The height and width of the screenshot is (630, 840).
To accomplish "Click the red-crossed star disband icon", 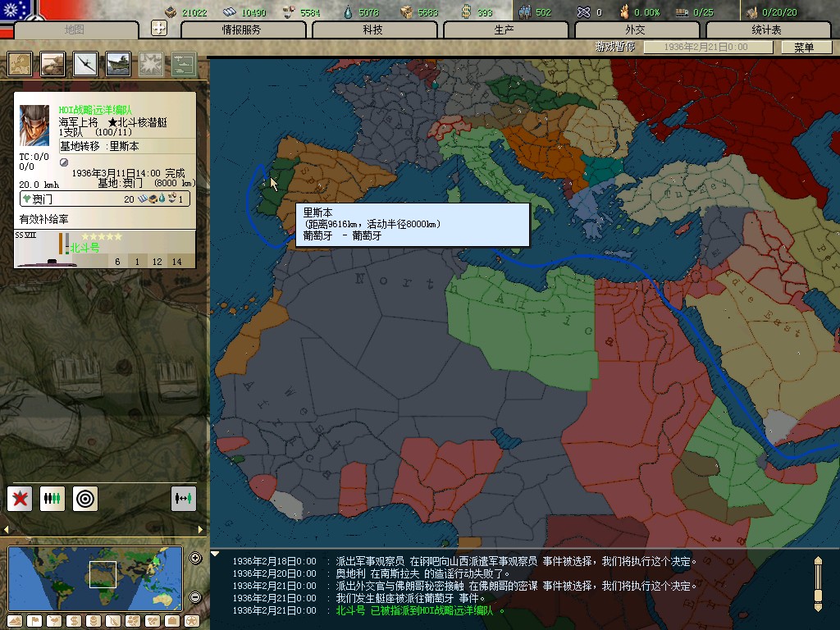I will point(20,498).
